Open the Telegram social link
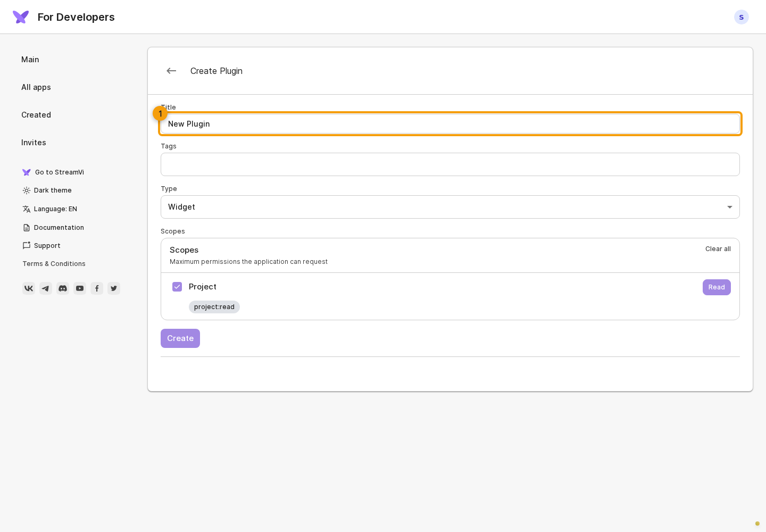 46,288
